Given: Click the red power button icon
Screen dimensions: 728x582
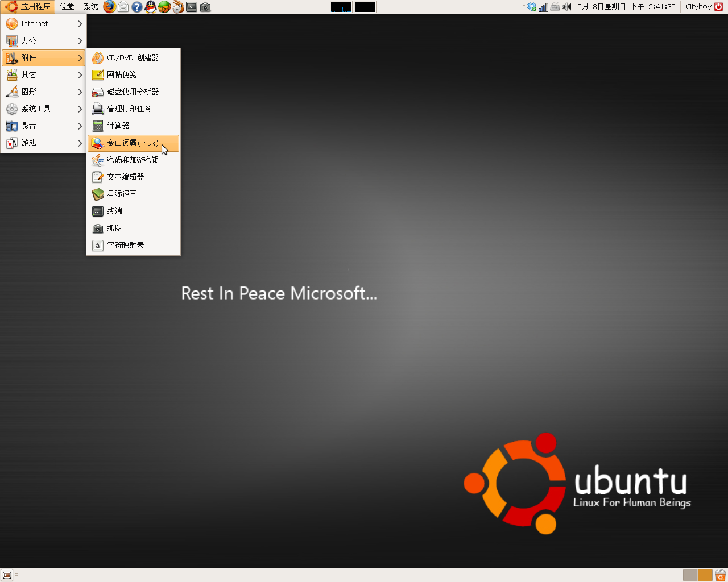Looking at the screenshot, I should (x=719, y=7).
